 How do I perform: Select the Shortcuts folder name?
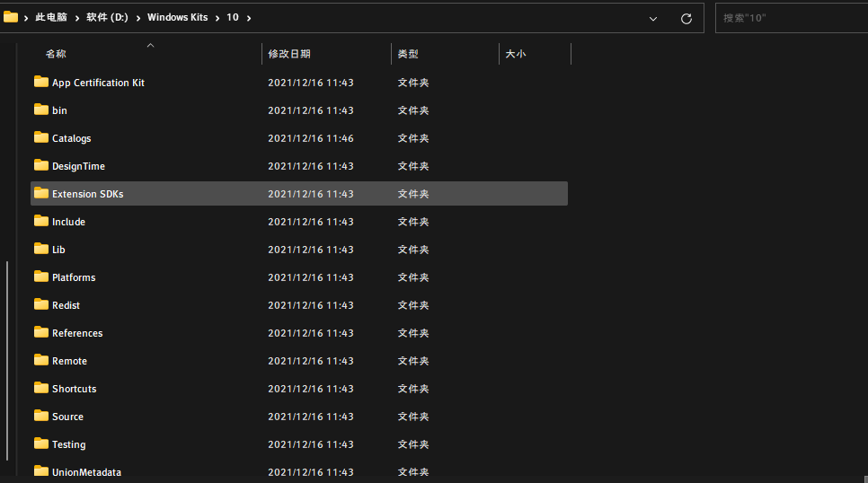(x=75, y=389)
